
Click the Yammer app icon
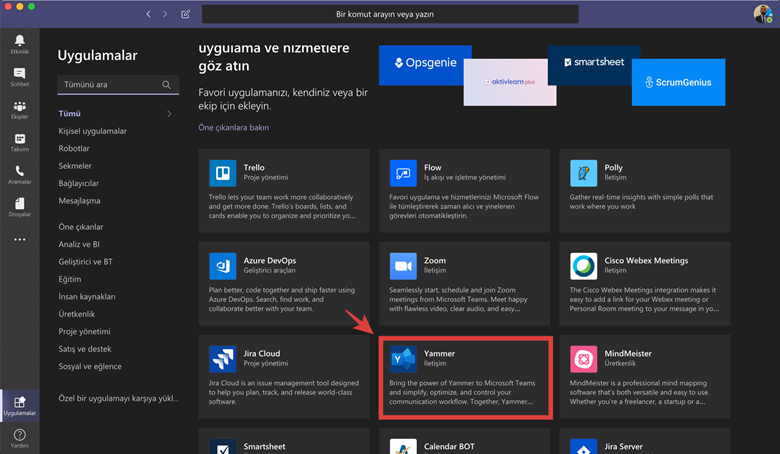403,359
